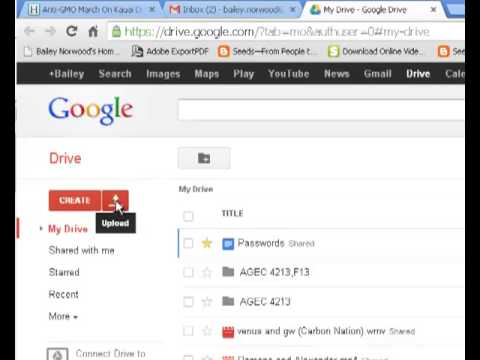Expand the My Drive tree arrow

(41, 229)
